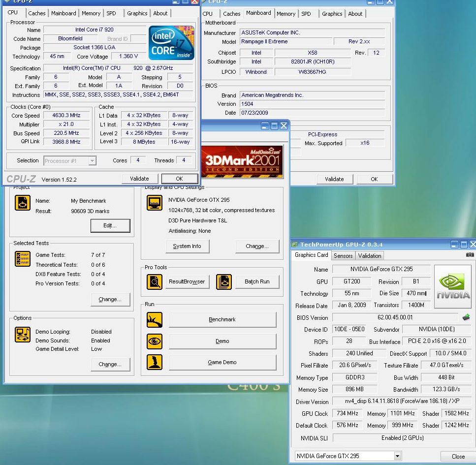Open SPD tab in left CPU-Z

(x=111, y=13)
